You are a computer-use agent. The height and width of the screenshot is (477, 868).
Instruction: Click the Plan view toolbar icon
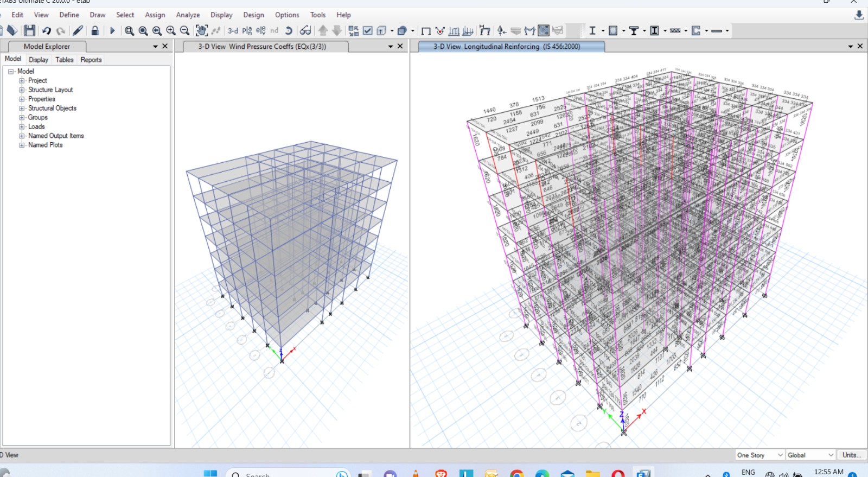pos(247,31)
